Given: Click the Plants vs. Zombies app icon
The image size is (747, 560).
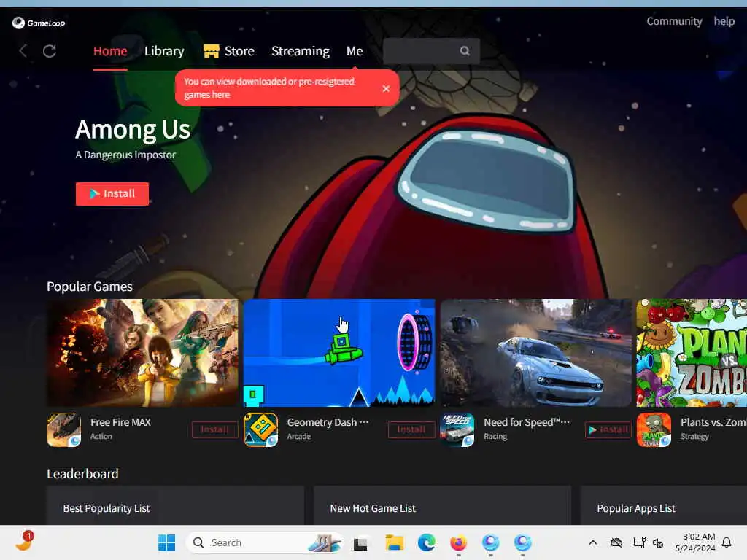Looking at the screenshot, I should (654, 429).
